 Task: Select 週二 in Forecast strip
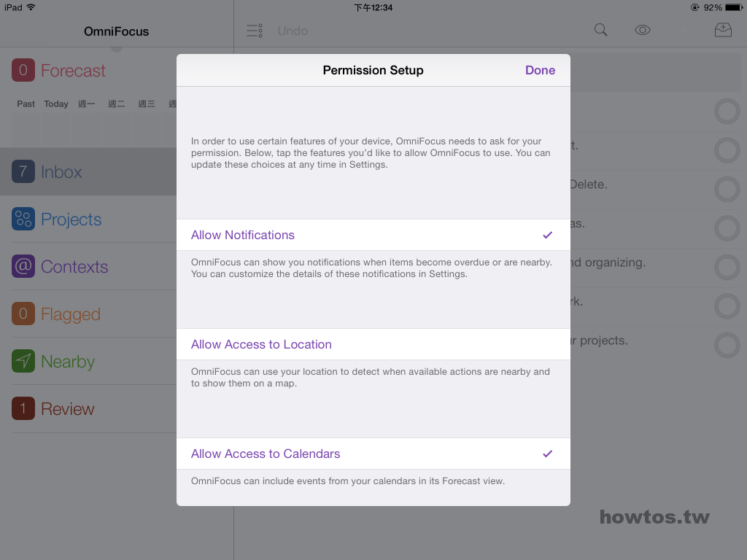coord(116,104)
